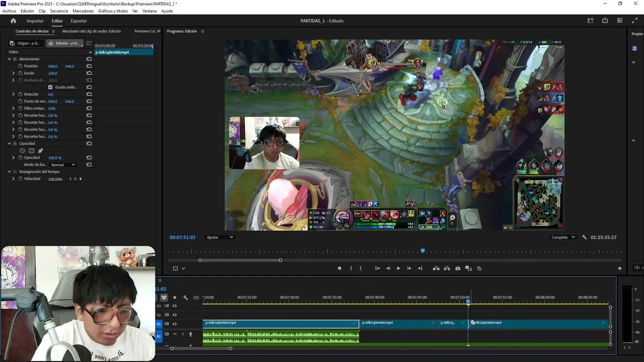The height and width of the screenshot is (362, 644).
Task: Toggle Escala uniforme checkbox
Action: 50,87
